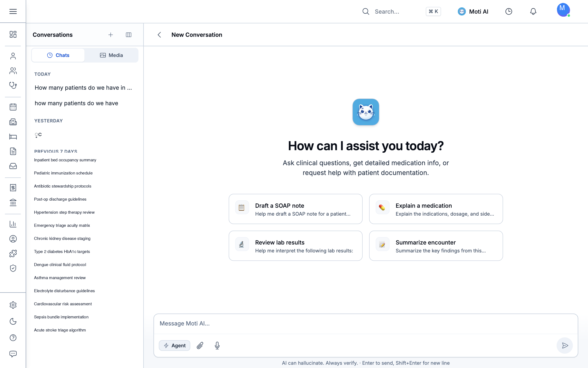Screen dimensions: 588x368
Task: Open the hamburger menu
Action: 13,11
